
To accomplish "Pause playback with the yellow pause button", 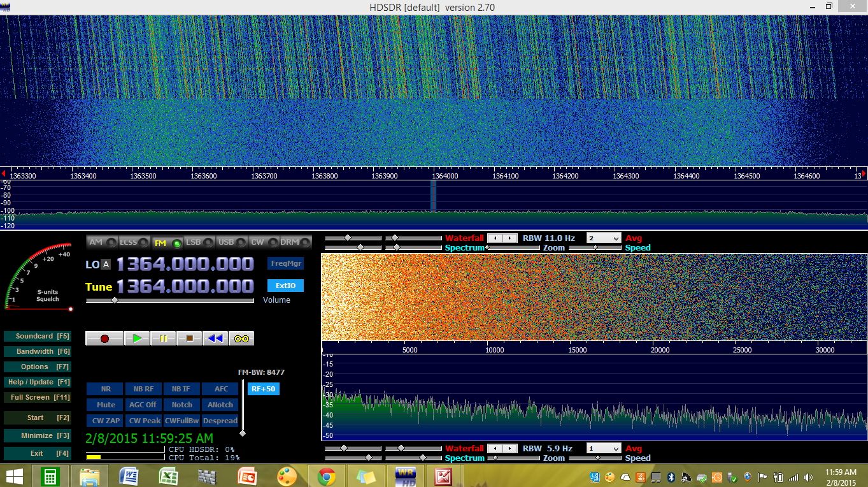I will (163, 338).
